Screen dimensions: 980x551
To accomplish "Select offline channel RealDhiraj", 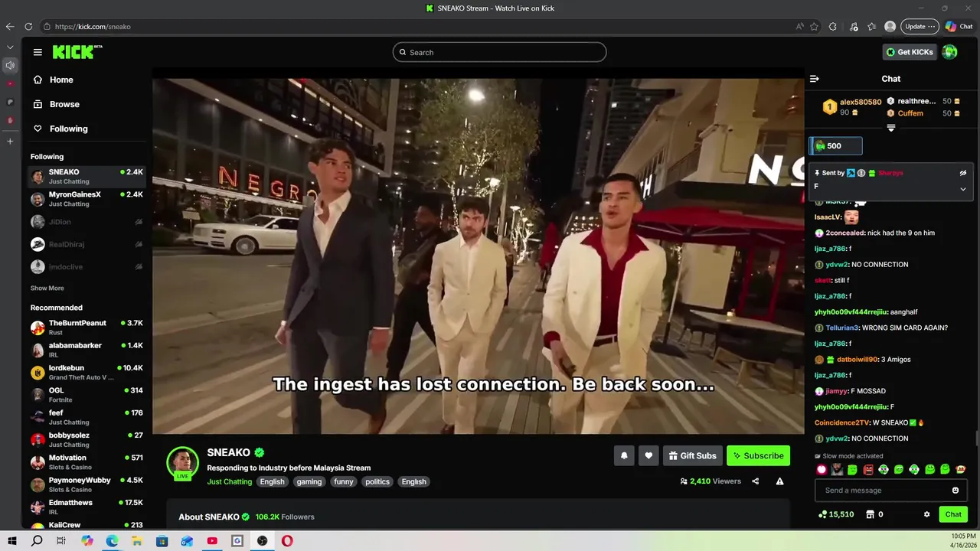I will pyautogui.click(x=86, y=244).
